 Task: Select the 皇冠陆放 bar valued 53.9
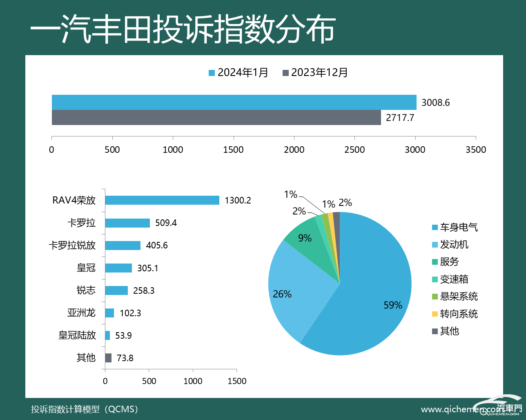point(107,335)
